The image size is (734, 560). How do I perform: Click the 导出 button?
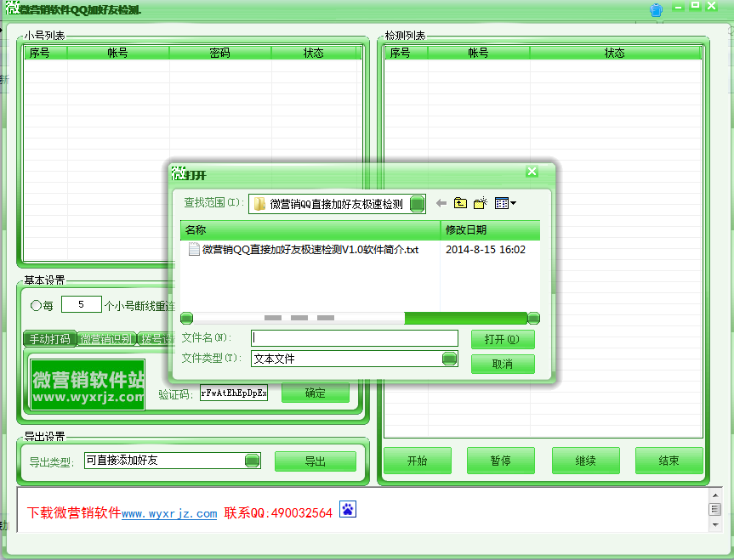tap(316, 461)
